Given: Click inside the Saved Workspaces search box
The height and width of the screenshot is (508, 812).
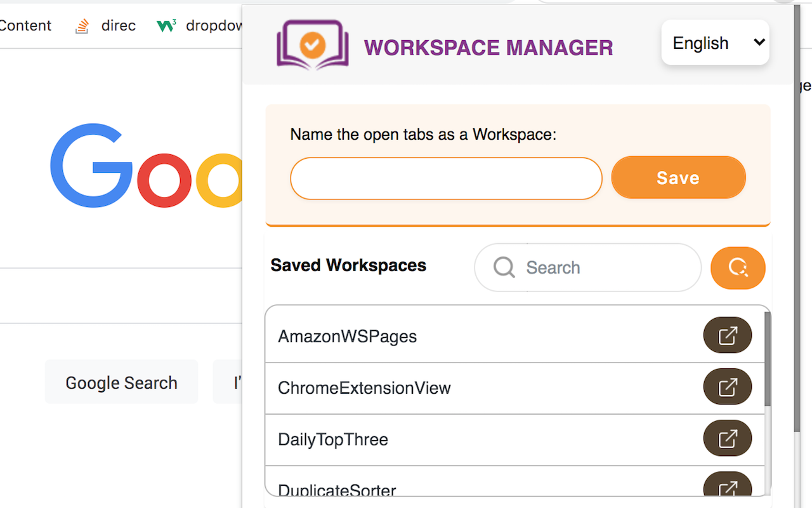Looking at the screenshot, I should coord(587,267).
